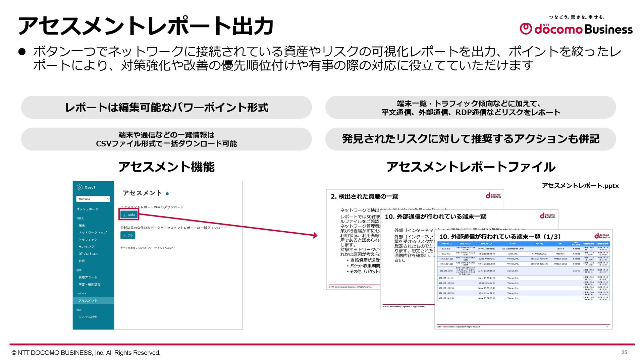Select the highlighted アセスメント sidebar item
The width and height of the screenshot is (644, 362).
[93, 301]
